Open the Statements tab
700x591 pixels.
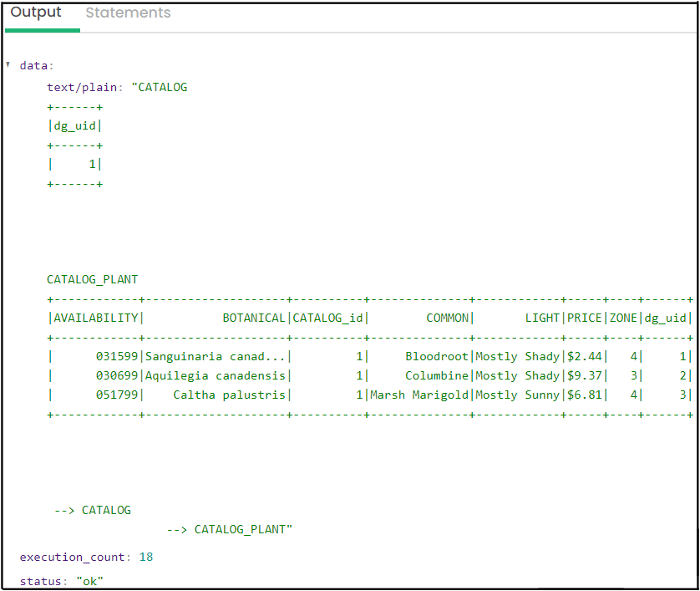(128, 13)
